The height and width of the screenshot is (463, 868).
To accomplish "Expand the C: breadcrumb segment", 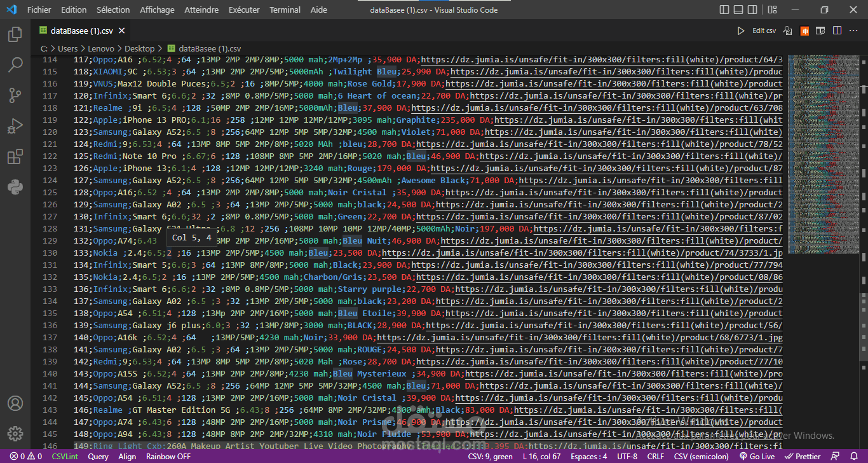I will coord(44,48).
